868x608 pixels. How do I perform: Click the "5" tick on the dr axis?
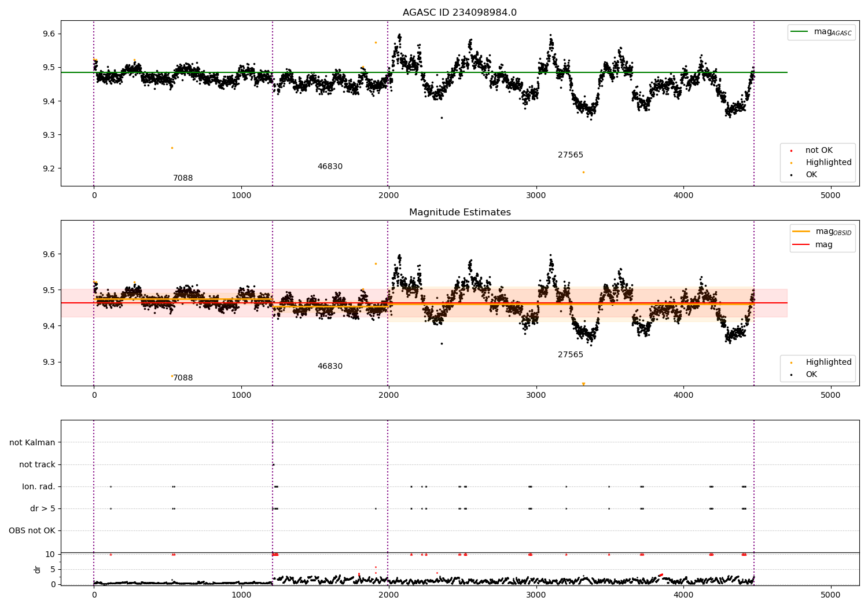(x=53, y=570)
